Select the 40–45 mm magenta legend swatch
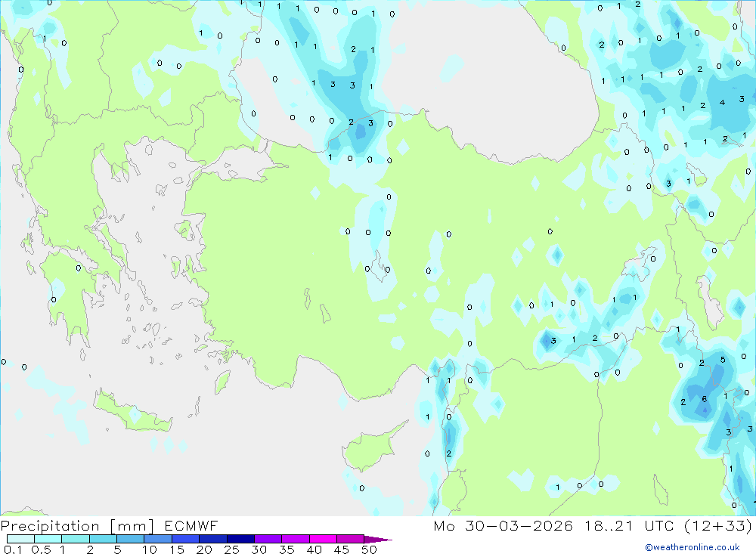This screenshot has height=554, width=756. [323, 539]
